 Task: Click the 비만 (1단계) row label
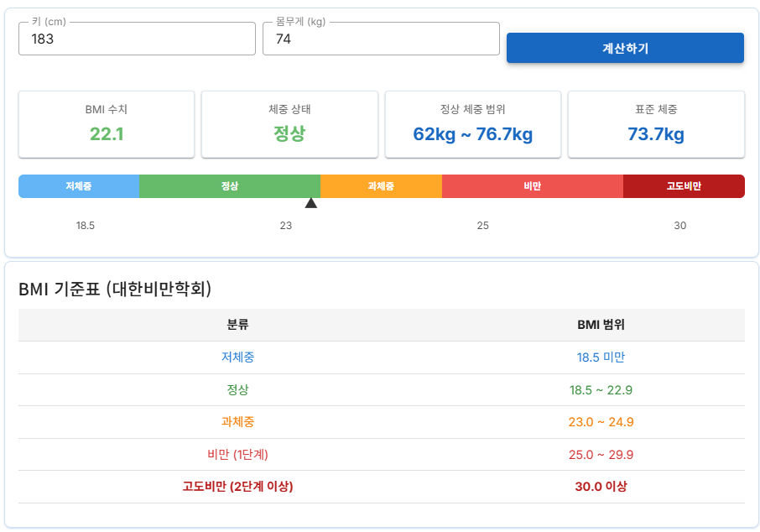(237, 455)
